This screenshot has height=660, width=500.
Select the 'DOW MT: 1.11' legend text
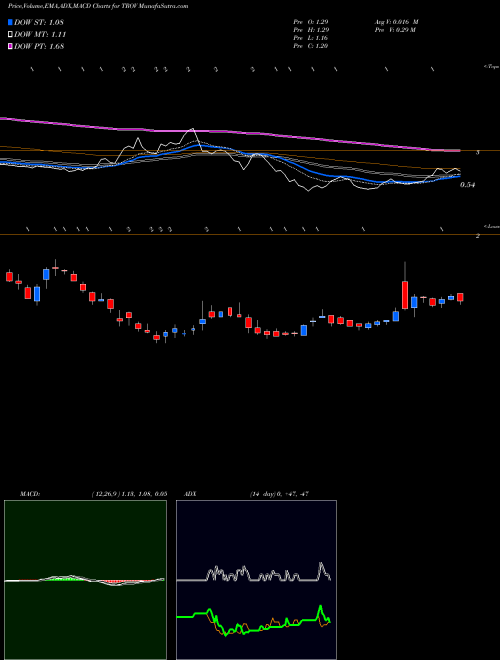[x=40, y=35]
